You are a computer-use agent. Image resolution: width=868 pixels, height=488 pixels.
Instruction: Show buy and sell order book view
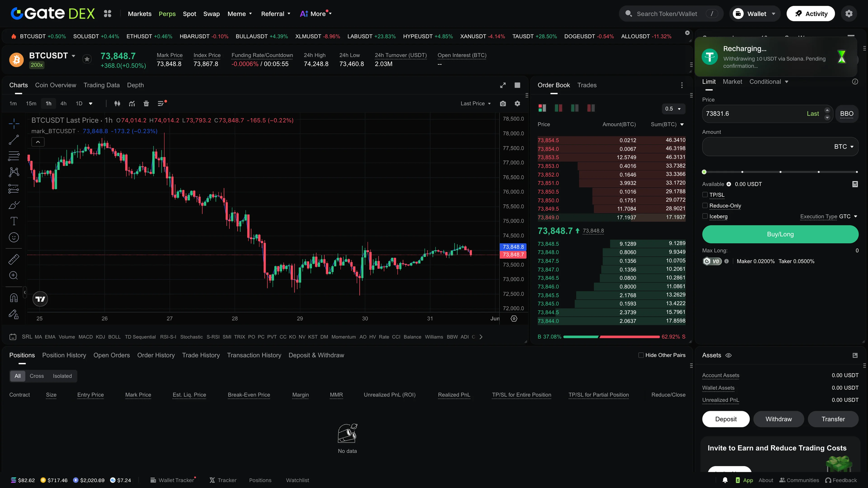click(542, 108)
